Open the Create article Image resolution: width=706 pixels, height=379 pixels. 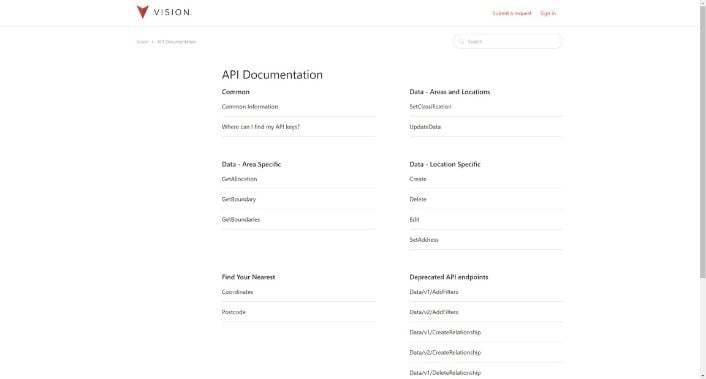pyautogui.click(x=418, y=179)
